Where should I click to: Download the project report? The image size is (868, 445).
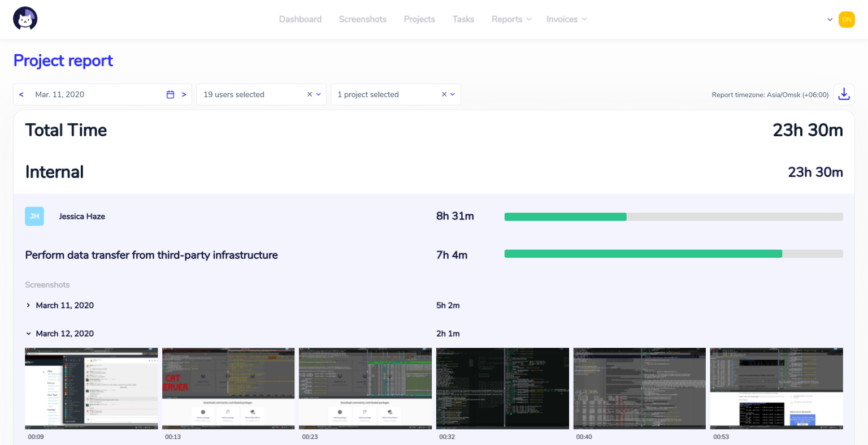point(844,94)
